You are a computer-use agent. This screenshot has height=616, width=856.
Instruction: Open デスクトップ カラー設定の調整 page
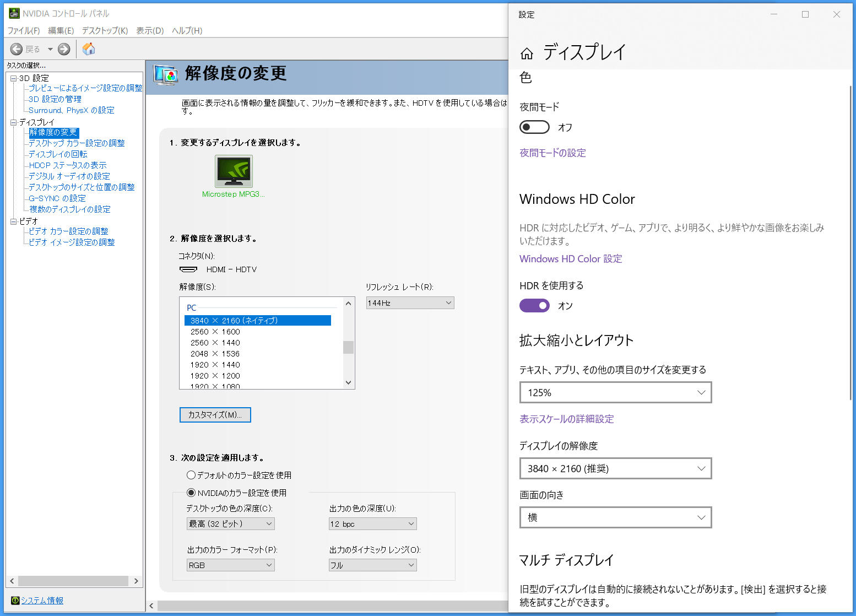(x=77, y=143)
